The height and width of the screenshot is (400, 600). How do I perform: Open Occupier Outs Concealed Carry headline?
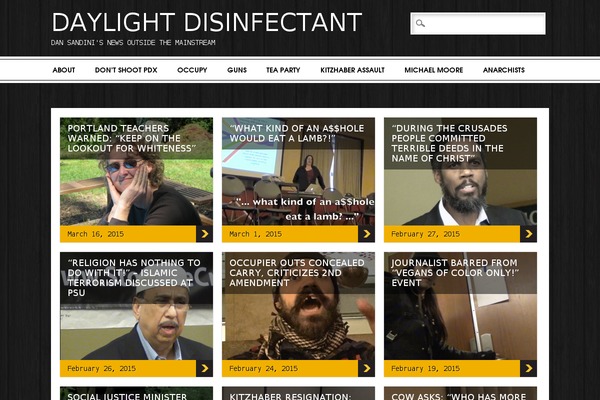point(297,273)
